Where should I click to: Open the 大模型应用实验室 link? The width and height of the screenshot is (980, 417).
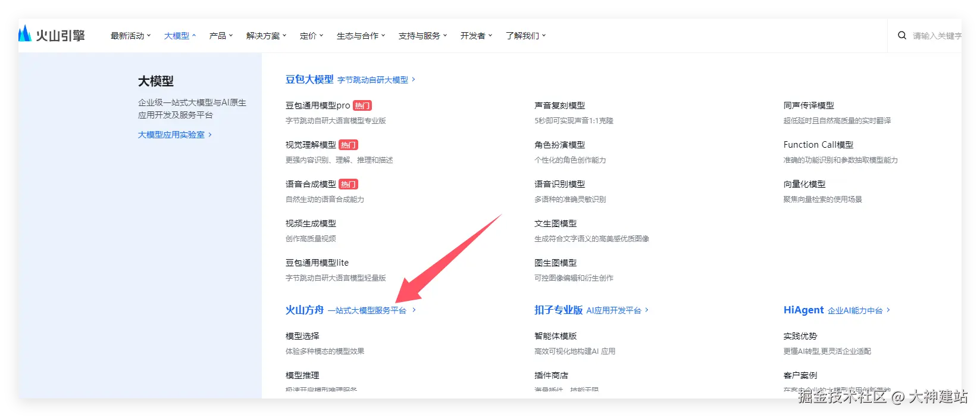click(175, 135)
